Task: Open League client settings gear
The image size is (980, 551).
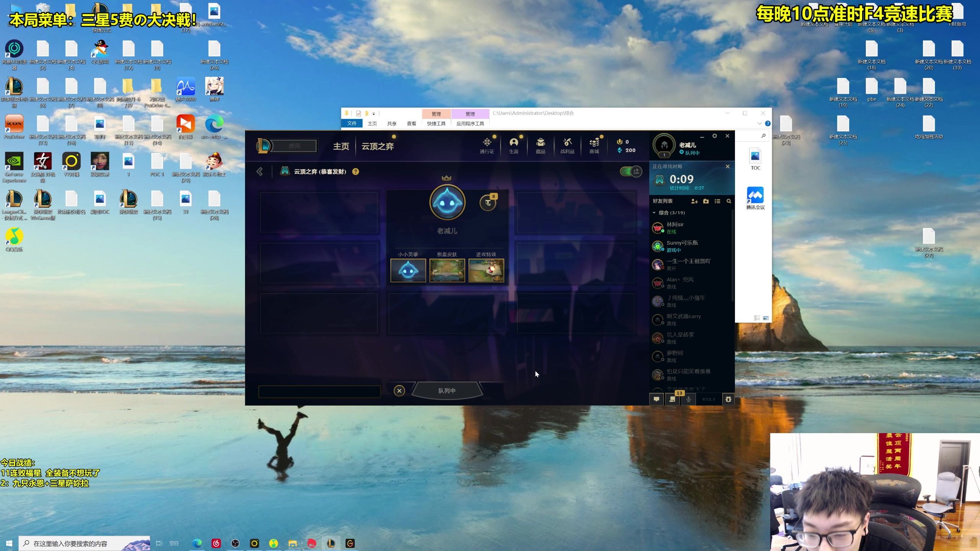Action: [x=714, y=136]
